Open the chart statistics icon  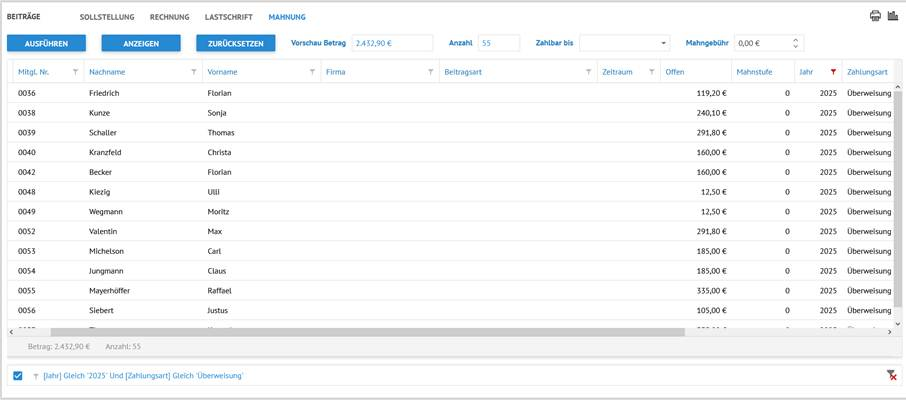tap(893, 16)
